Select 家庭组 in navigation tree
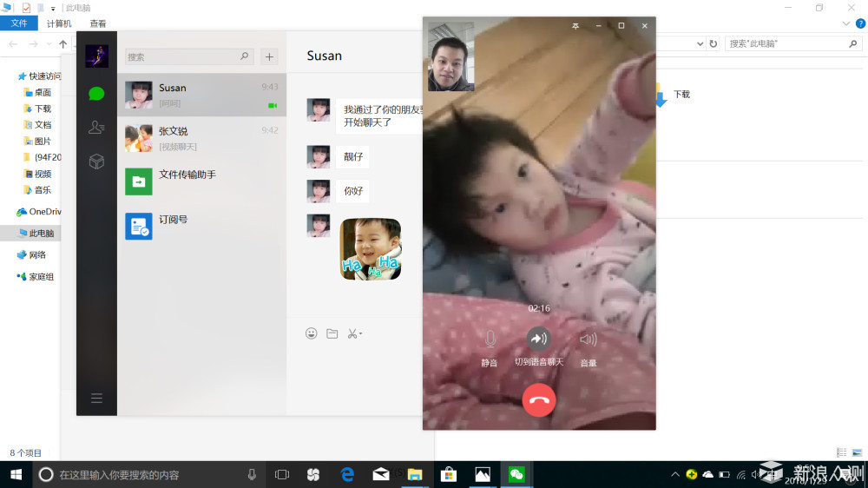 tap(36, 276)
